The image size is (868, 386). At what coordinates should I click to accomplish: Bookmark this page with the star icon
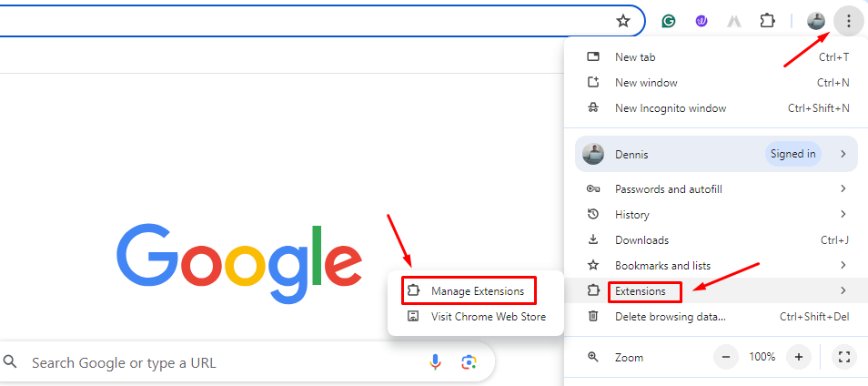[623, 20]
